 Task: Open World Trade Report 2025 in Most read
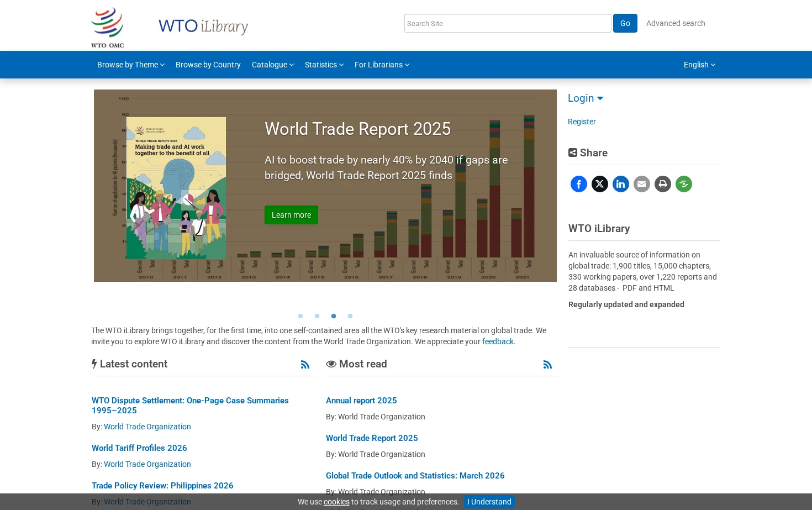point(372,438)
